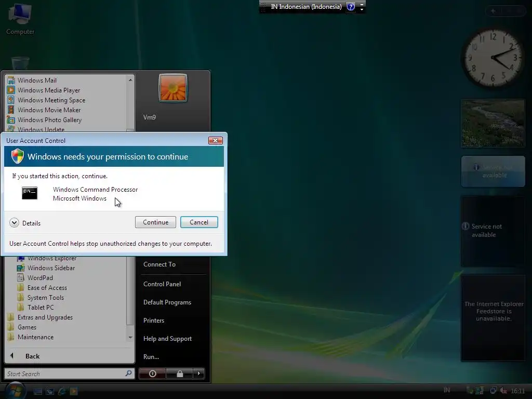The height and width of the screenshot is (399, 532).
Task: Click the taskbar clock 16:11
Action: (x=518, y=391)
